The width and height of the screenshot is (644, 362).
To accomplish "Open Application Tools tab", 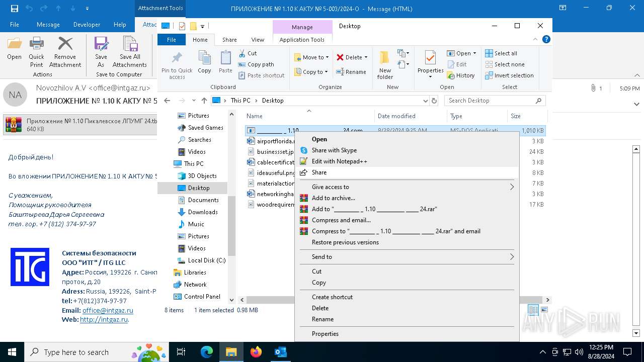I will coord(302,40).
